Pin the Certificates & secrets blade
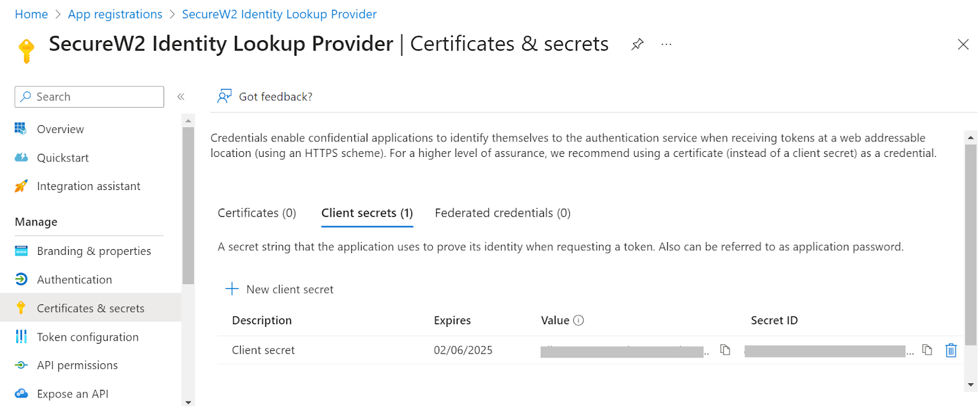Image resolution: width=980 pixels, height=406 pixels. (x=637, y=44)
